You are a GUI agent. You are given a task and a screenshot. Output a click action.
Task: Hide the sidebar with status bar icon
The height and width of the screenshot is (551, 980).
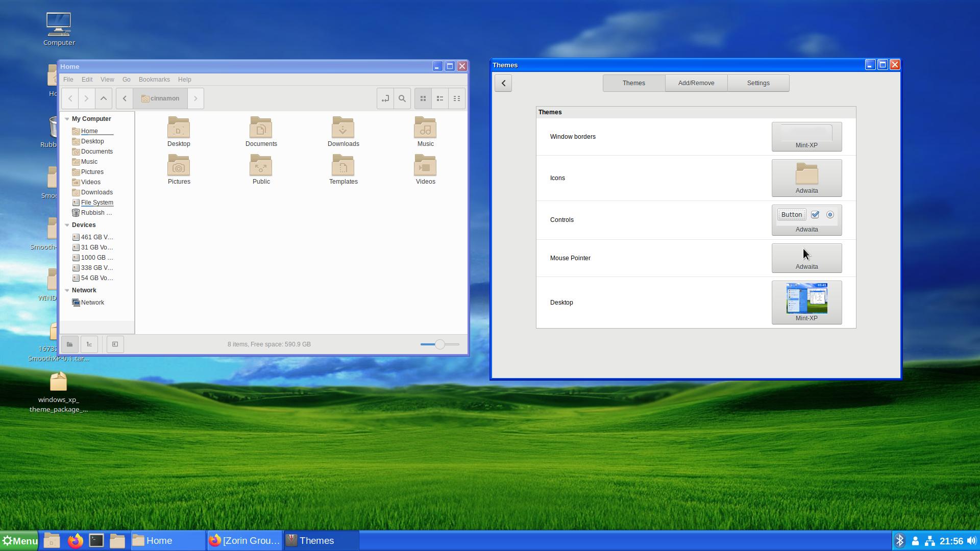pos(115,344)
